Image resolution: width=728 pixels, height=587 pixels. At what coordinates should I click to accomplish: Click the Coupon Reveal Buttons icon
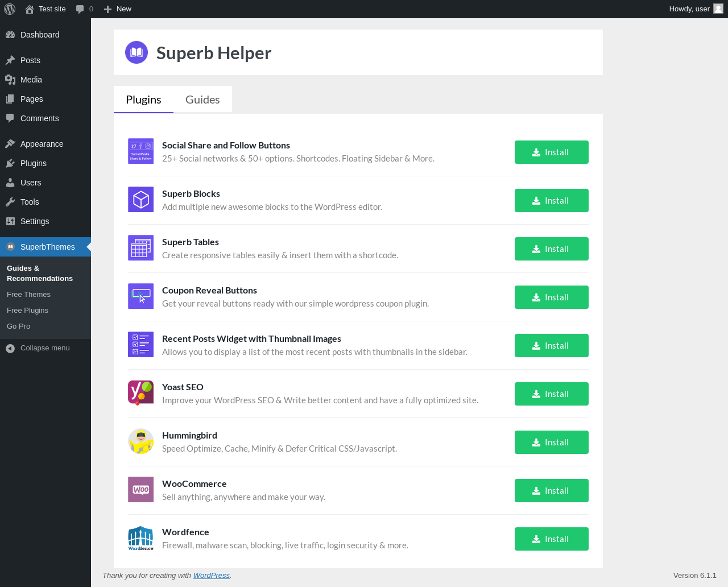tap(140, 296)
